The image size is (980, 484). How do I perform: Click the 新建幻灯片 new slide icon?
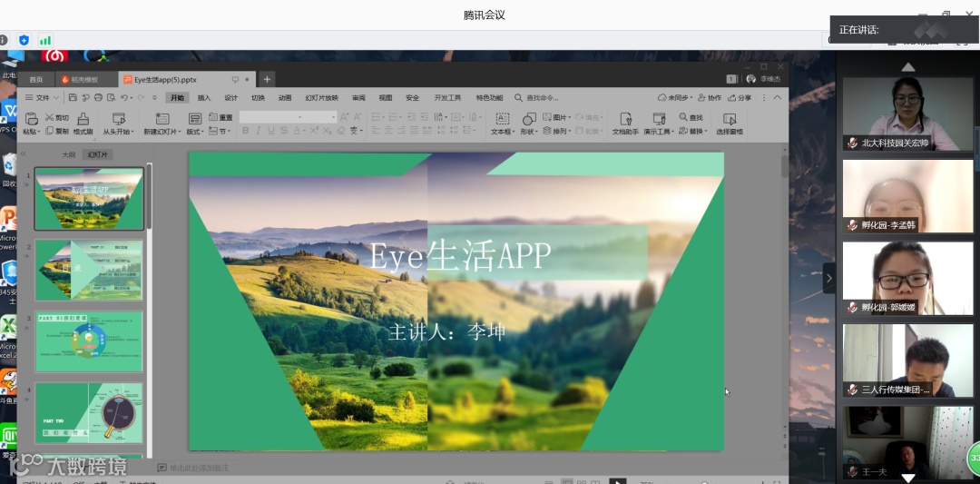162,119
